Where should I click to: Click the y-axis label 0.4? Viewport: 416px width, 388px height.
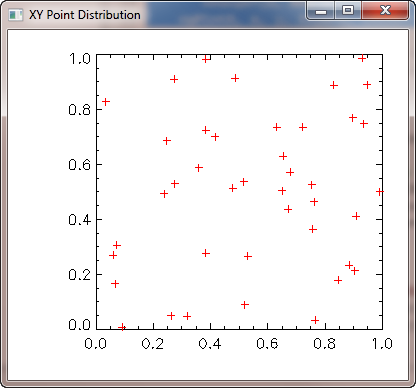click(x=79, y=220)
